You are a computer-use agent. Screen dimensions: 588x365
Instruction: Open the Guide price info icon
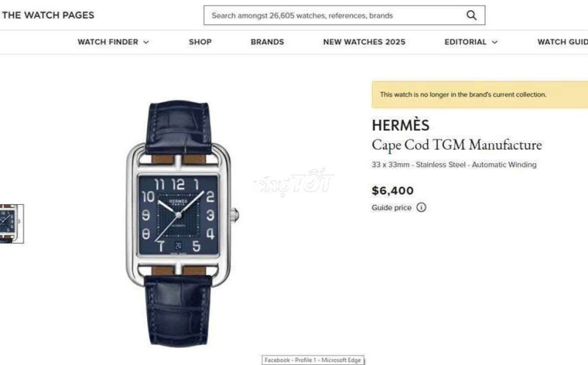[421, 207]
